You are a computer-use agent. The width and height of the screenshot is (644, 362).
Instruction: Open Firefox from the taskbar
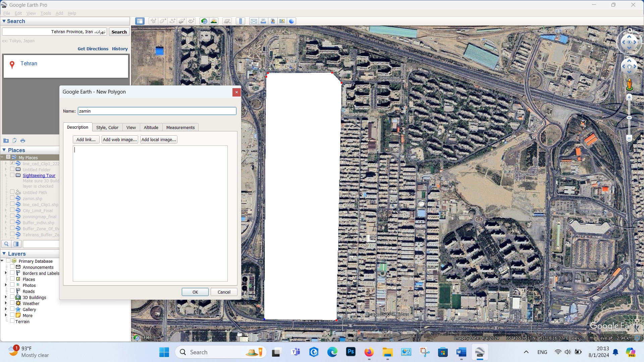pos(369,352)
